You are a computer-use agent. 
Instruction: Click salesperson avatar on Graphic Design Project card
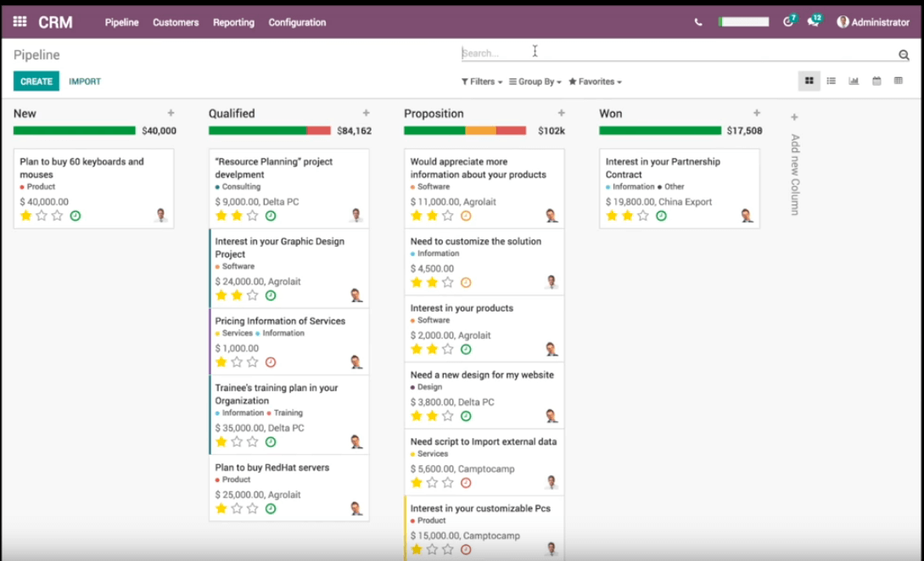tap(356, 295)
